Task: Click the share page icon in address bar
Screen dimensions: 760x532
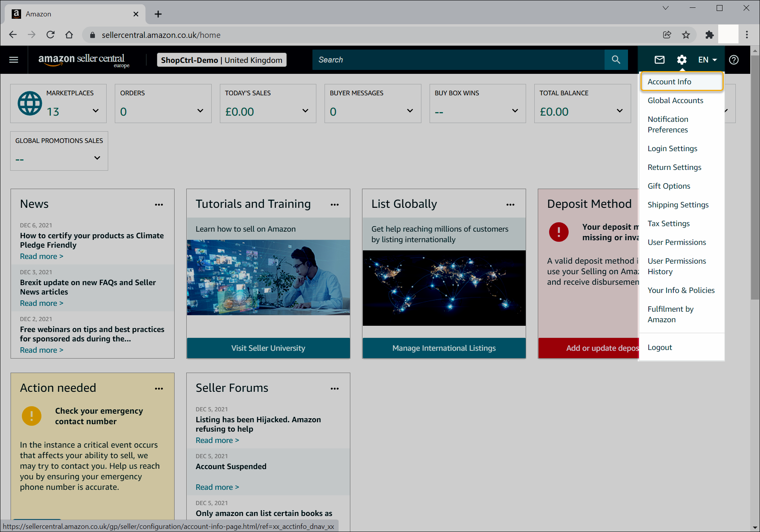Action: tap(667, 35)
